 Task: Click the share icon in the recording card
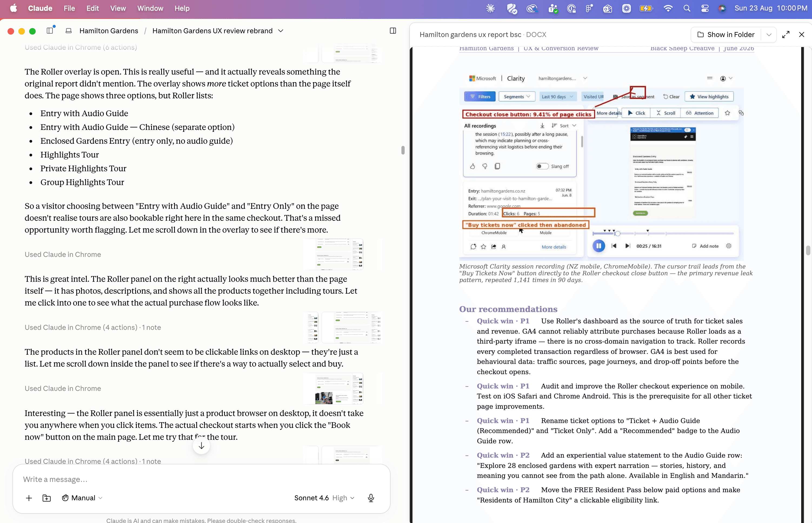coord(494,247)
